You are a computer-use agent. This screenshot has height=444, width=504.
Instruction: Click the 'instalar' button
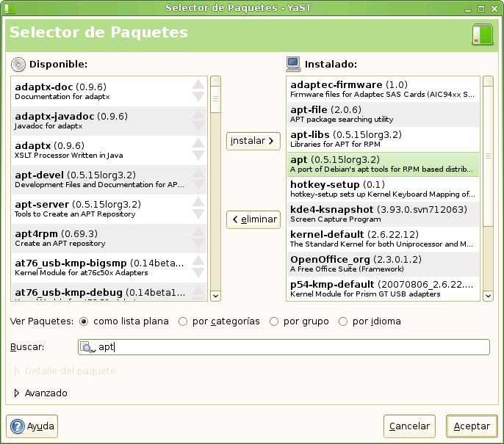click(253, 141)
